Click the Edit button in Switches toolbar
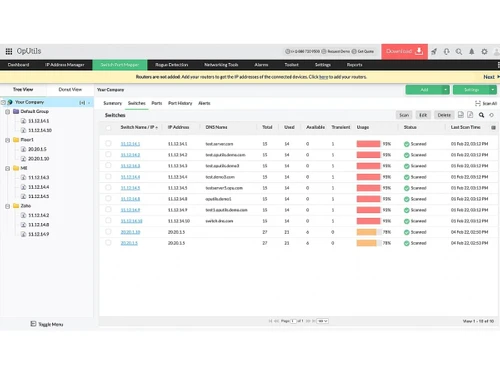500x375 pixels. (423, 115)
